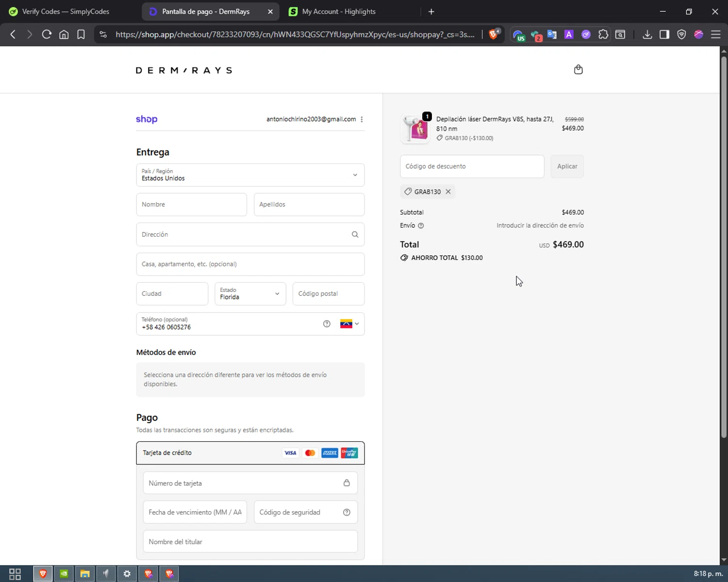The image size is (728, 582).
Task: Open shopping bag cart icon
Action: pyautogui.click(x=578, y=69)
